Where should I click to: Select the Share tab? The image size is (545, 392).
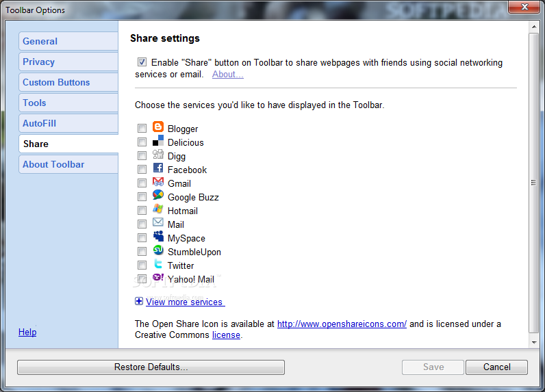[x=68, y=144]
